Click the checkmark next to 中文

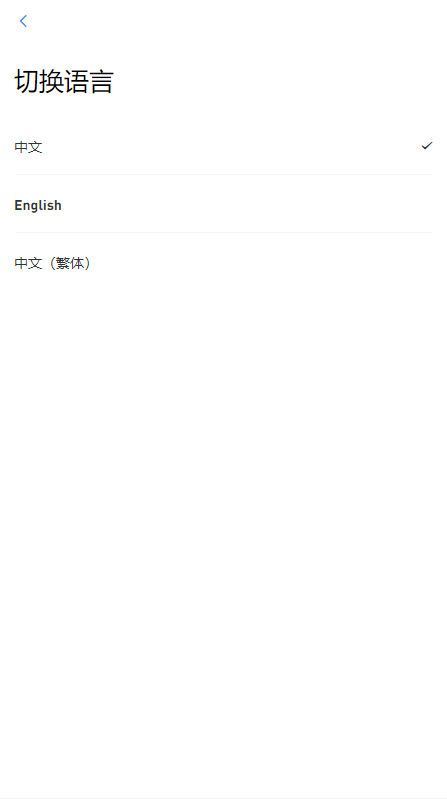[427, 146]
